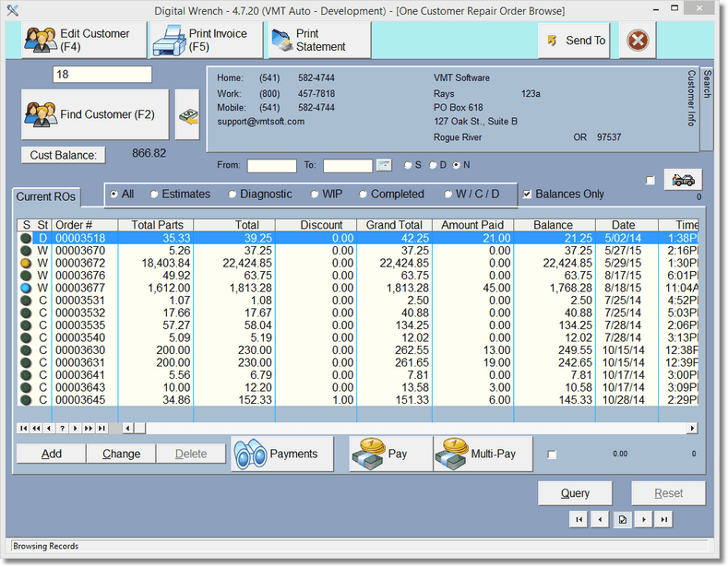
Task: Click the Query button
Action: 575,493
